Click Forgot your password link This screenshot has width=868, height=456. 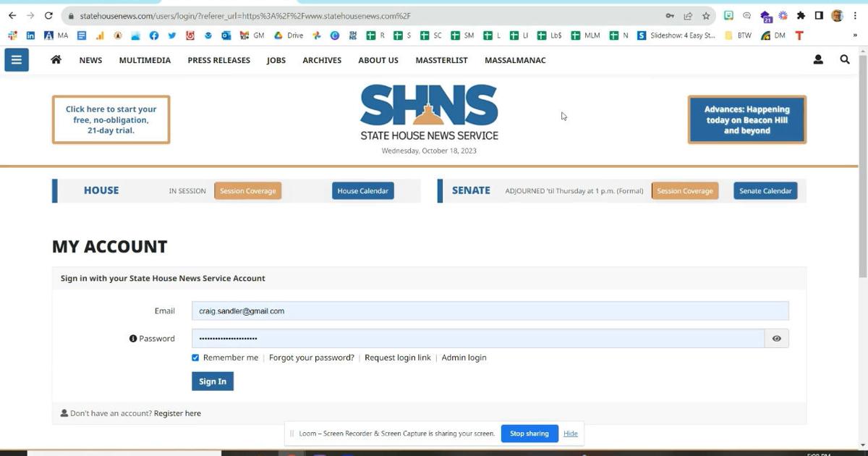coord(312,358)
